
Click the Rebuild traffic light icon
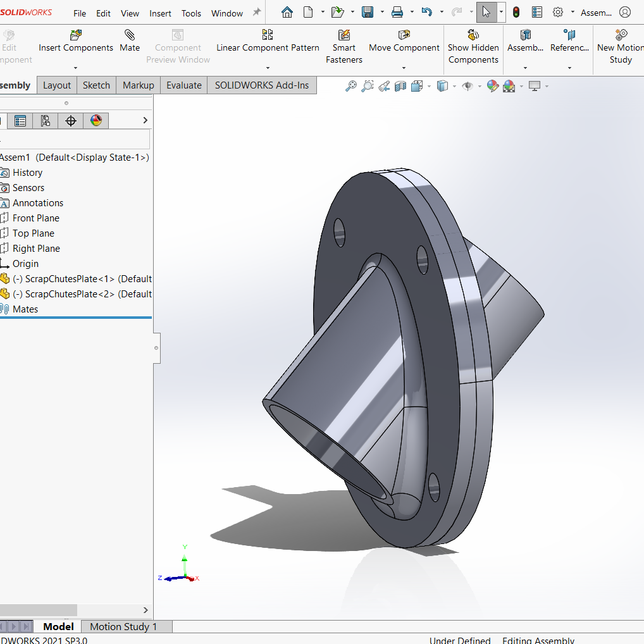pos(516,12)
